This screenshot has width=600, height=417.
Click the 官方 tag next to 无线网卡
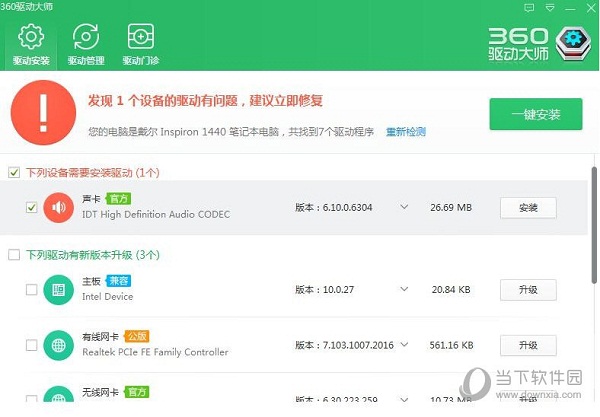[x=137, y=392]
